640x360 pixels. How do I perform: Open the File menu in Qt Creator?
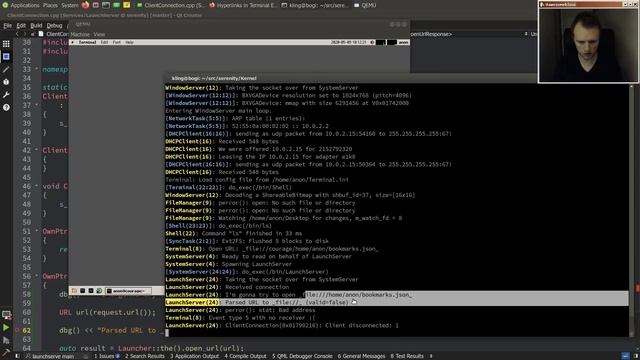tap(8, 25)
